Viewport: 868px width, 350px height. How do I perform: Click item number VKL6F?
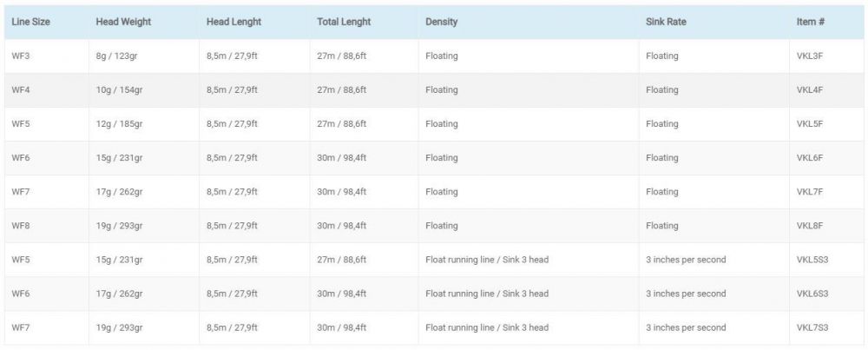809,158
